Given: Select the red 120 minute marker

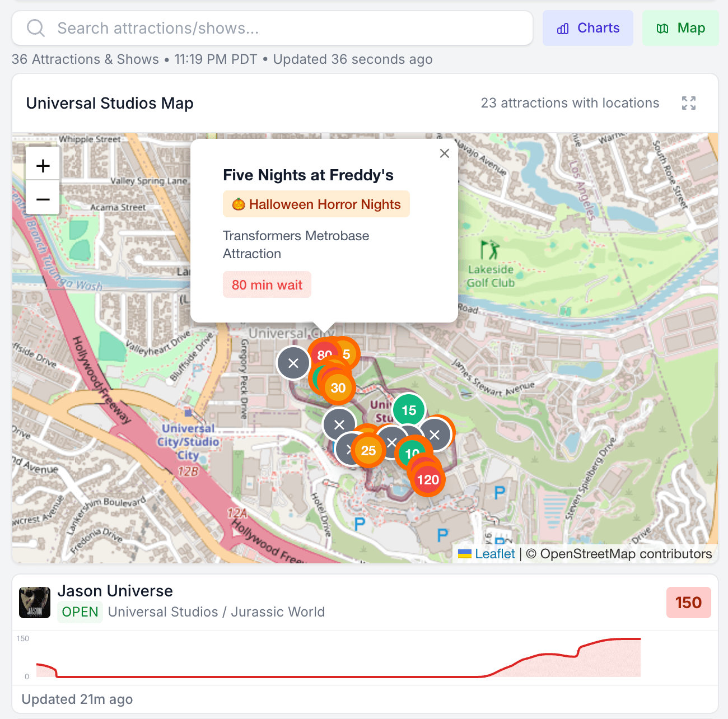Looking at the screenshot, I should (x=428, y=479).
